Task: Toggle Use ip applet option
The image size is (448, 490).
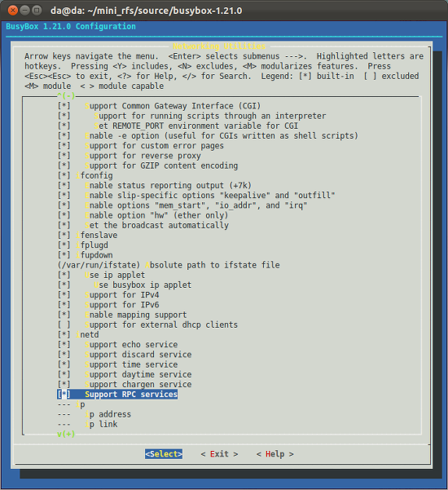Action: pyautogui.click(x=64, y=275)
